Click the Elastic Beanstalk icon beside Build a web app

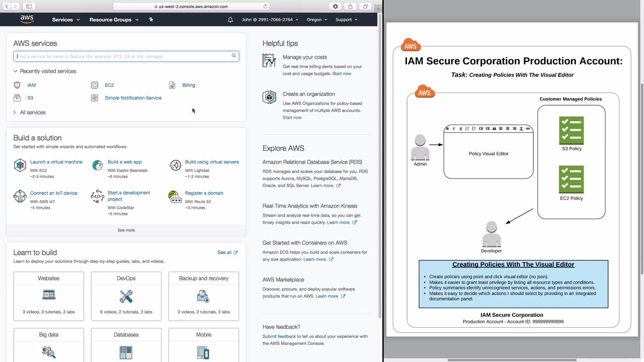point(98,165)
